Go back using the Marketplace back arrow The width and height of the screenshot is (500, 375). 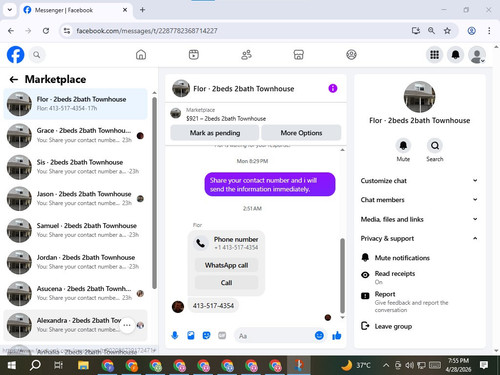tap(14, 79)
